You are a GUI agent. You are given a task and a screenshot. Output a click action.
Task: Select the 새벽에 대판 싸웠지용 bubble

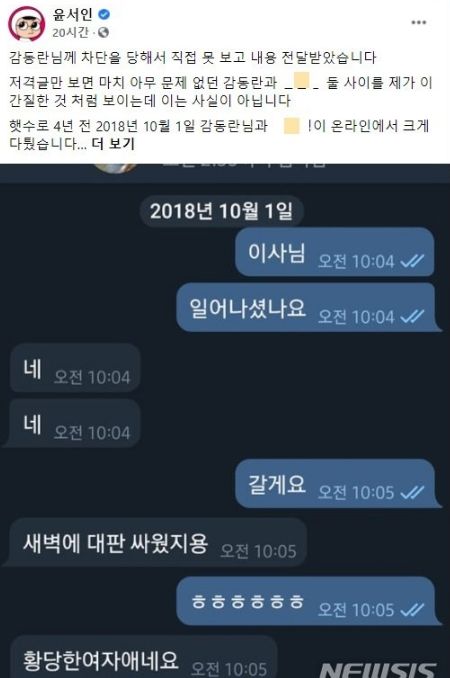click(157, 543)
